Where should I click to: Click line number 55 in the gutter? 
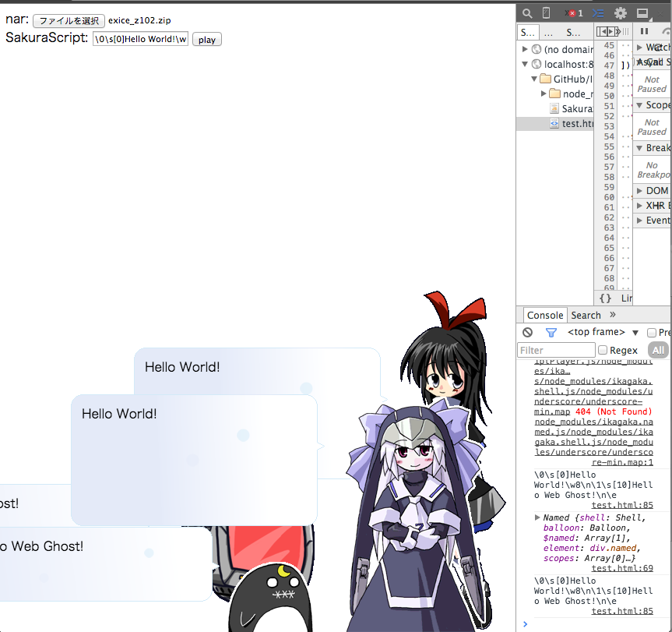tap(609, 147)
